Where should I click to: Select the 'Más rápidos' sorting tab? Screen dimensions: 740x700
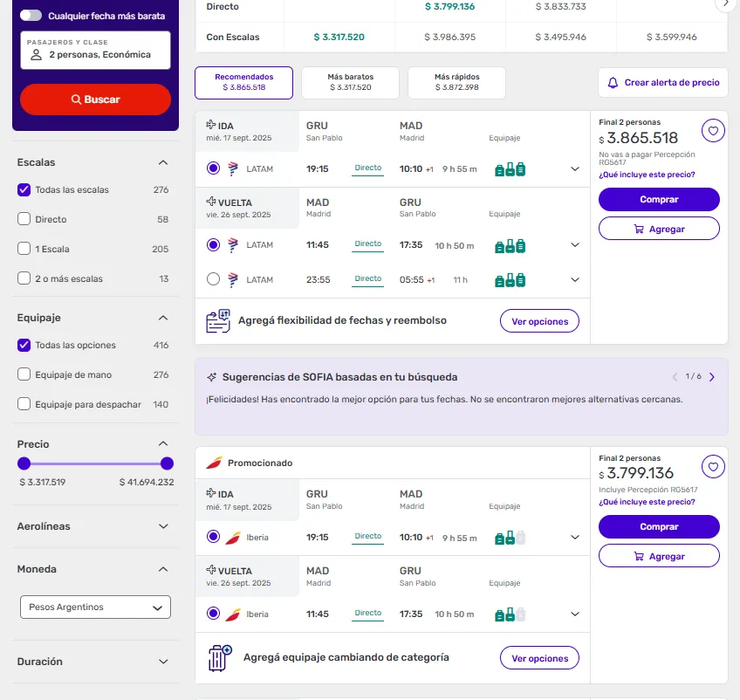(x=456, y=82)
